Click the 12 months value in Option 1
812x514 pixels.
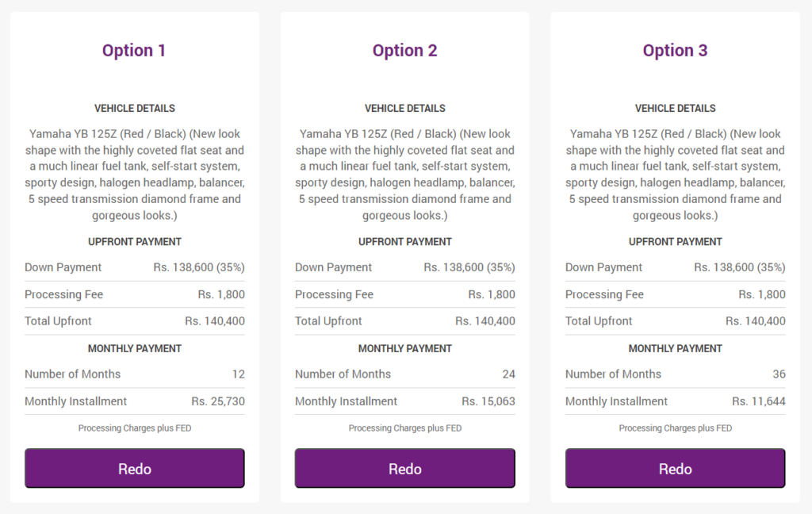[238, 374]
